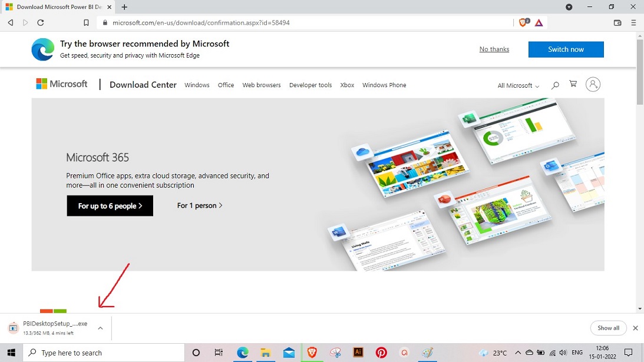Open the Brave Wallet icon
The width and height of the screenshot is (644, 362).
[x=617, y=22]
